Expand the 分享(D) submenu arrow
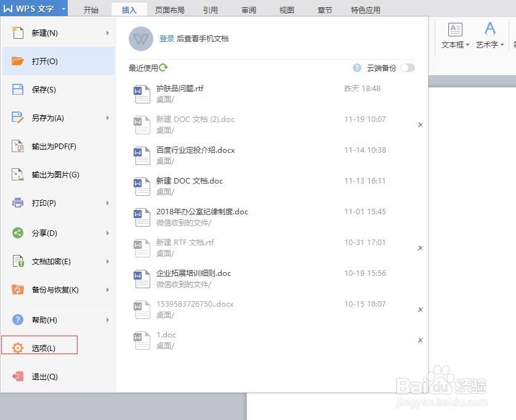The height and width of the screenshot is (420, 516). click(x=108, y=233)
